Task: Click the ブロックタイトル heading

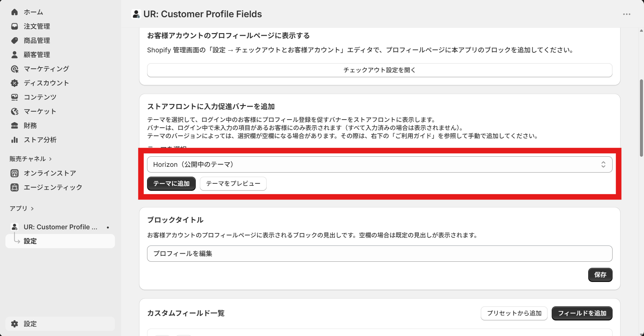Action: click(x=175, y=220)
